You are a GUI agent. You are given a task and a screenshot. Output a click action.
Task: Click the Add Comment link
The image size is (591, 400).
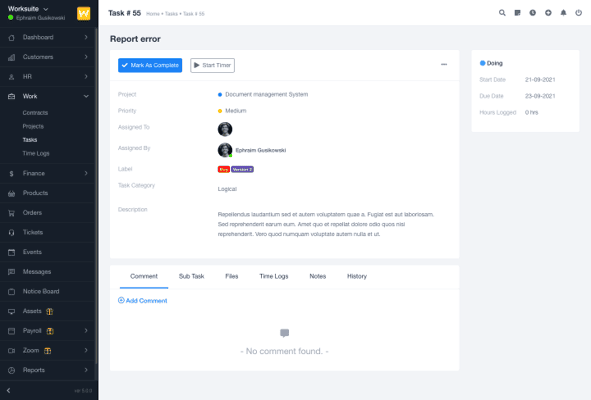click(142, 300)
